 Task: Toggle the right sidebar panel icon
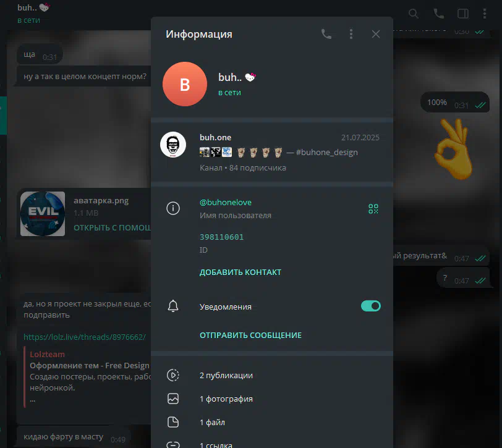[x=462, y=14]
